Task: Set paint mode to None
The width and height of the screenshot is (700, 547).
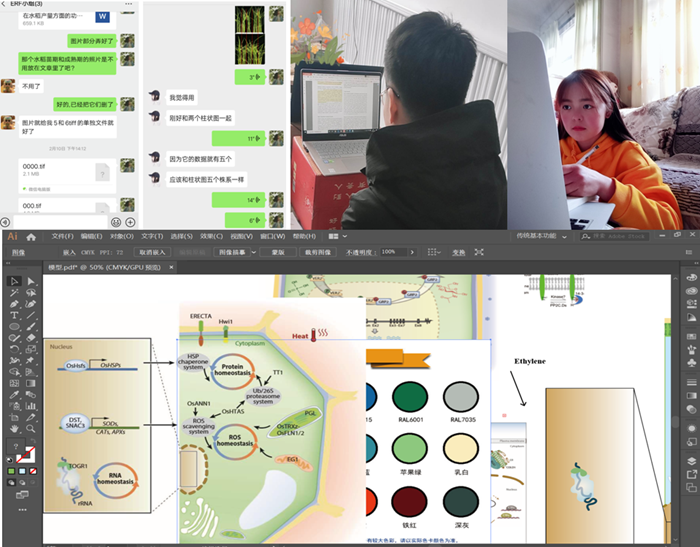Action: [x=33, y=471]
